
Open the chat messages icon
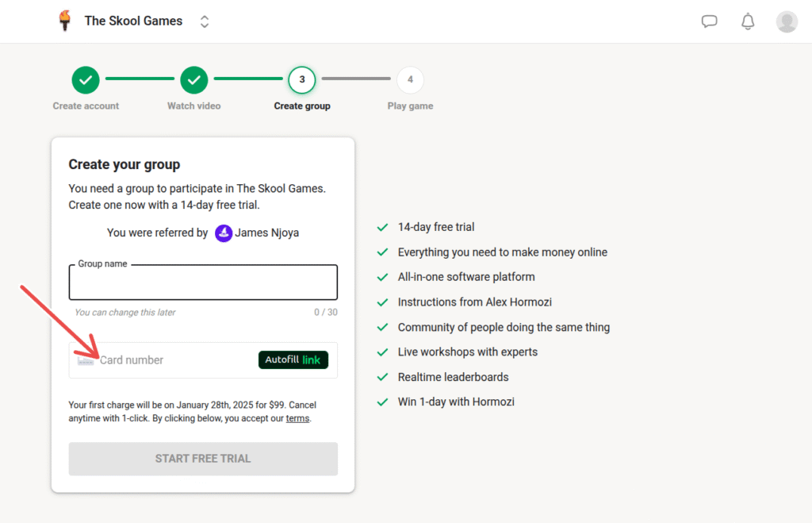710,21
